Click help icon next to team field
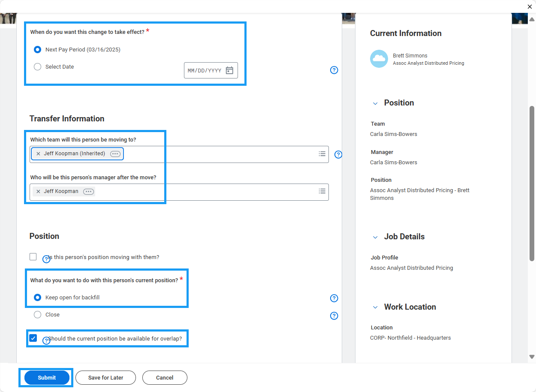The height and width of the screenshot is (392, 536). tap(338, 154)
